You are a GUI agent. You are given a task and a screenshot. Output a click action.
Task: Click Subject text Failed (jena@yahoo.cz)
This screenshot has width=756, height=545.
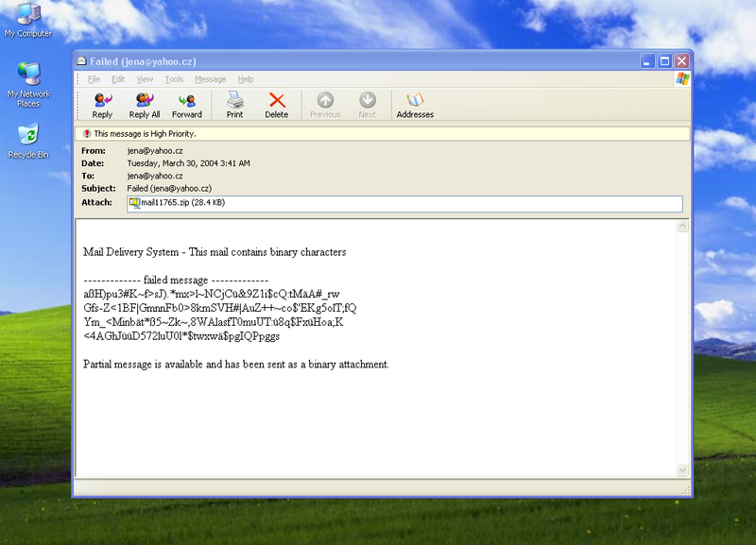pos(169,188)
